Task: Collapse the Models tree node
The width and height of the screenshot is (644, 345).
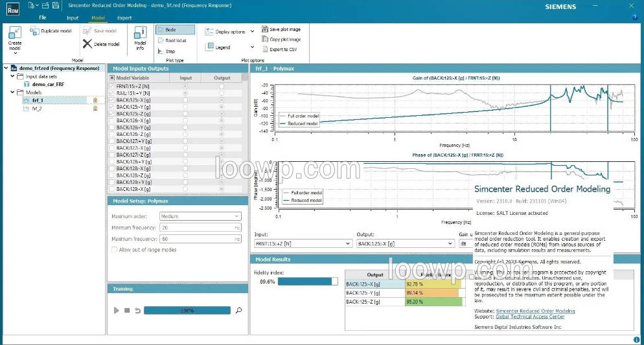Action: click(12, 93)
